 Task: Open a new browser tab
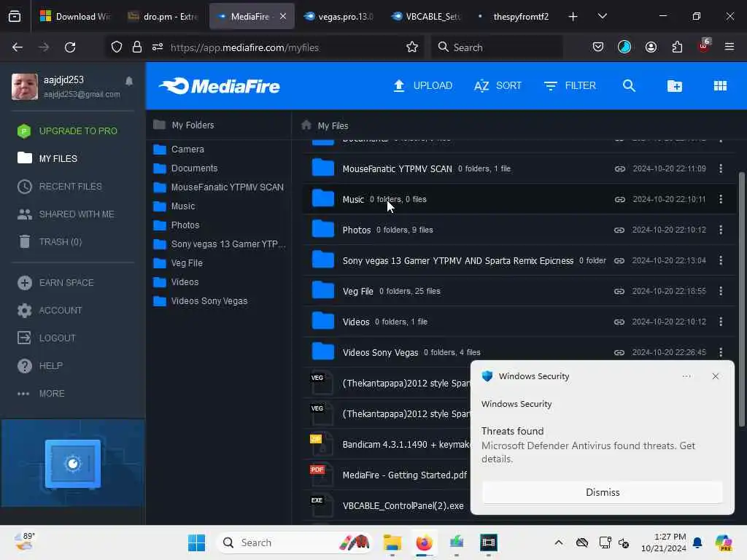coord(573,16)
